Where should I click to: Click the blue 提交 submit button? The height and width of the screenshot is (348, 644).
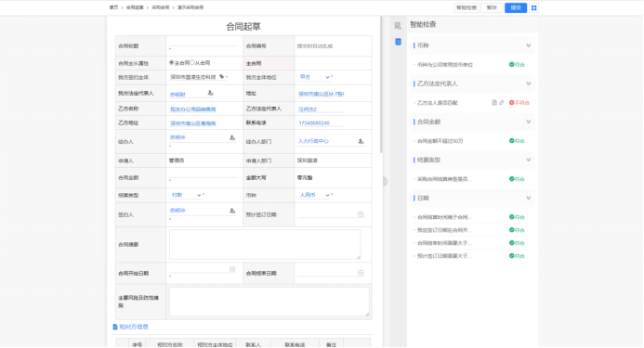(516, 7)
